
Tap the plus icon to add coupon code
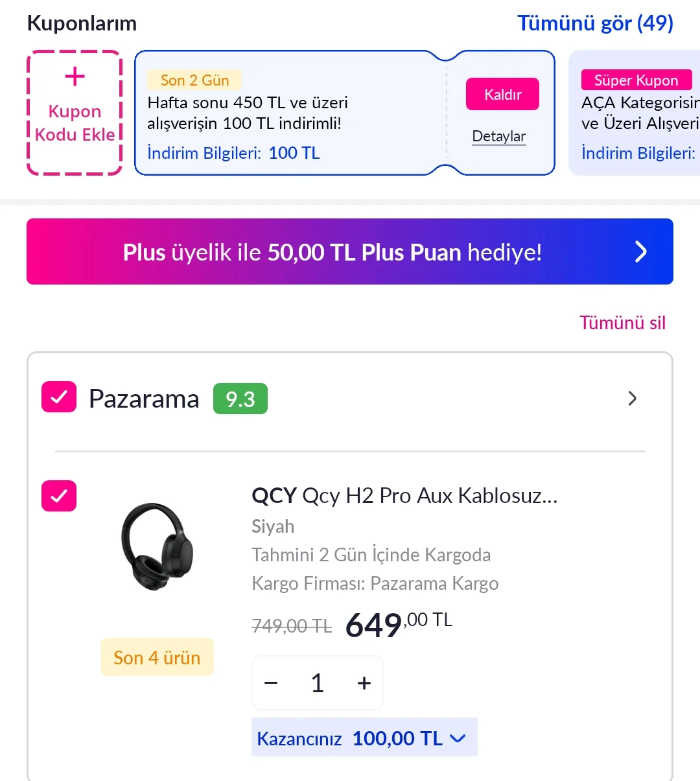[x=75, y=77]
